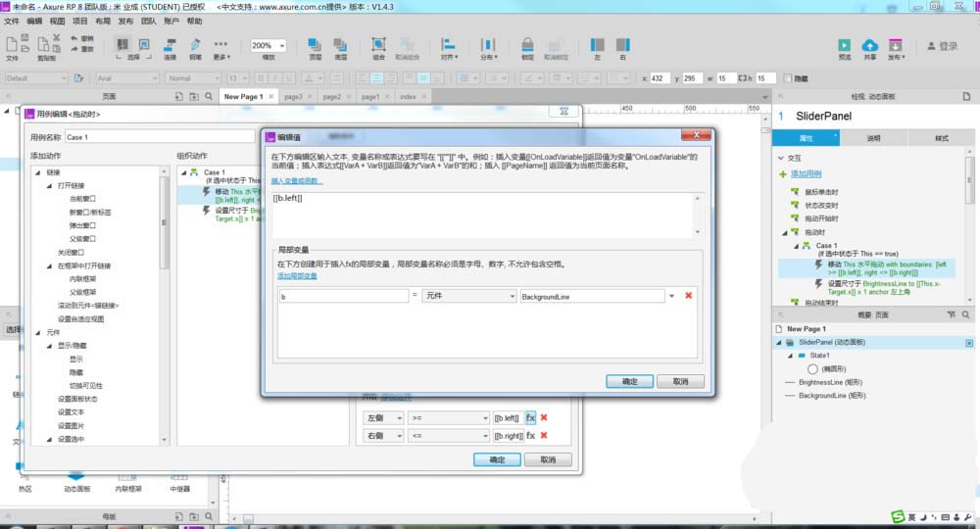Click fx icon next to [[b.right]]
This screenshot has width=980, height=529.
click(x=530, y=435)
